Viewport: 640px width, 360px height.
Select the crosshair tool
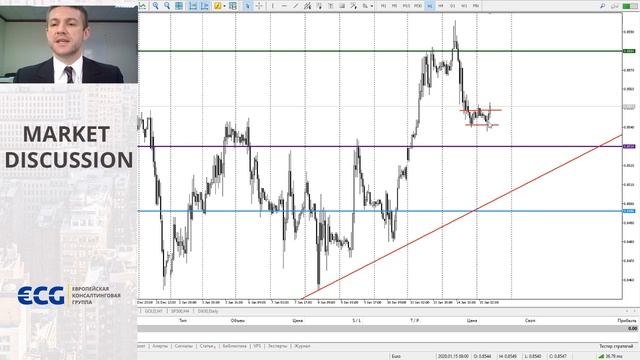(259, 6)
